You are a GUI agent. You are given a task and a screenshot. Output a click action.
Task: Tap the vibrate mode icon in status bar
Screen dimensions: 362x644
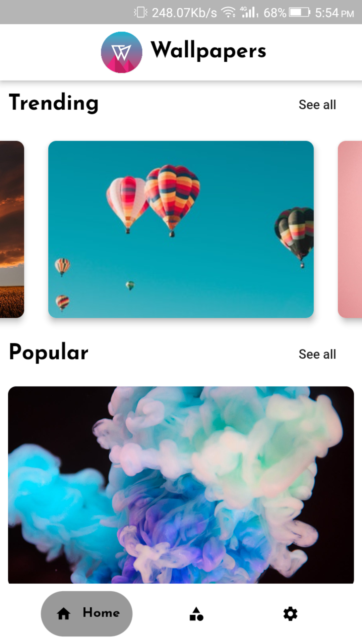click(x=141, y=12)
